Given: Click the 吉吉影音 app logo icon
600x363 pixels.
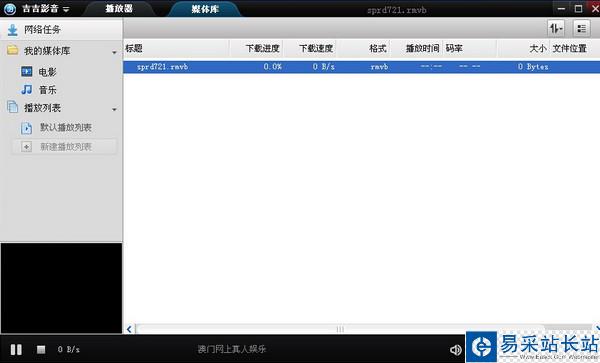Looking at the screenshot, I should [10, 9].
